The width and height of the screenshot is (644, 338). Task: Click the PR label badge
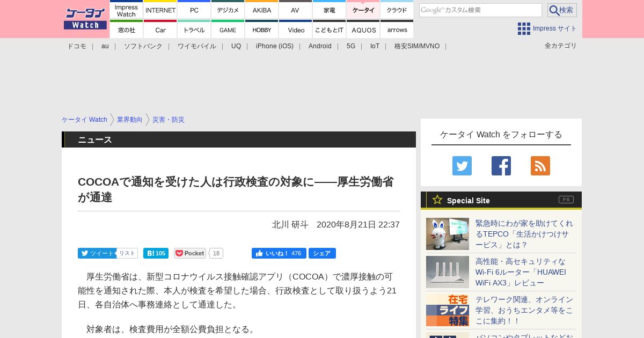click(x=566, y=200)
